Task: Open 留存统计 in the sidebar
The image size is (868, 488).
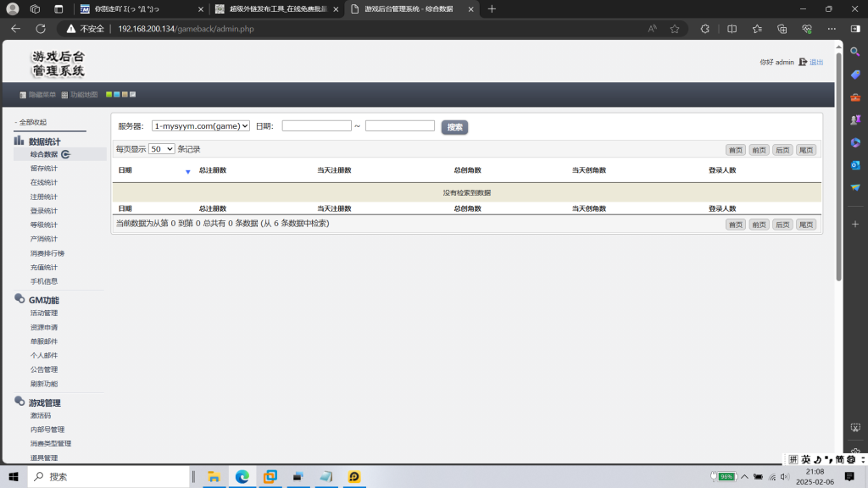Action: [x=44, y=169]
